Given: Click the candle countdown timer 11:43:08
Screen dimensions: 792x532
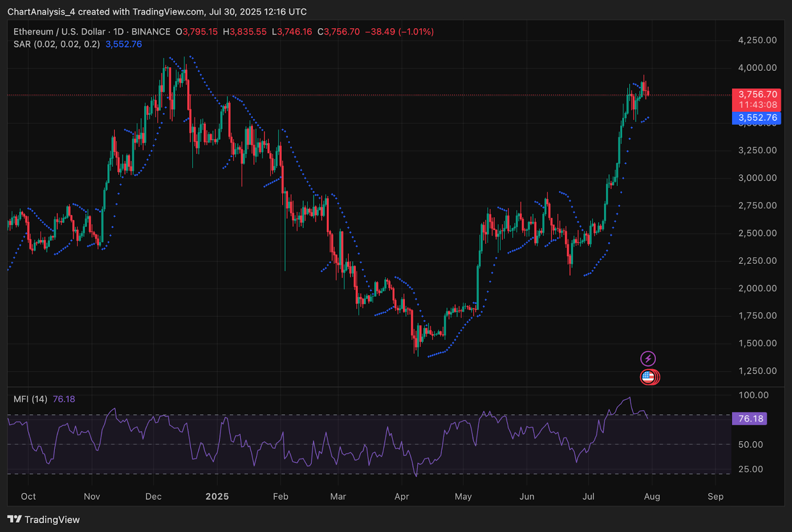Looking at the screenshot, I should point(757,105).
